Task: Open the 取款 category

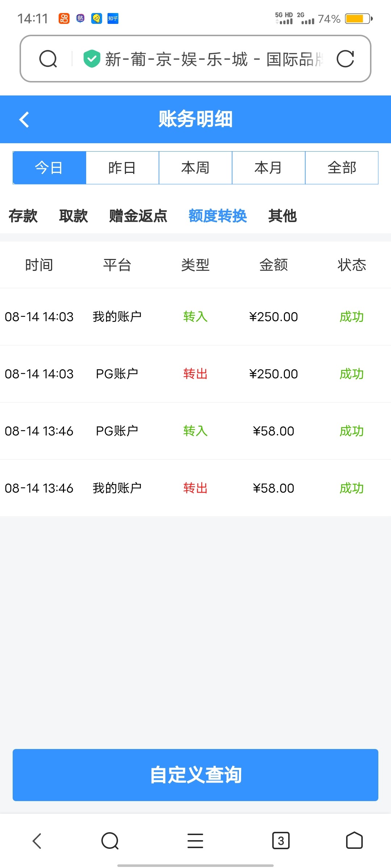Action: tap(73, 216)
